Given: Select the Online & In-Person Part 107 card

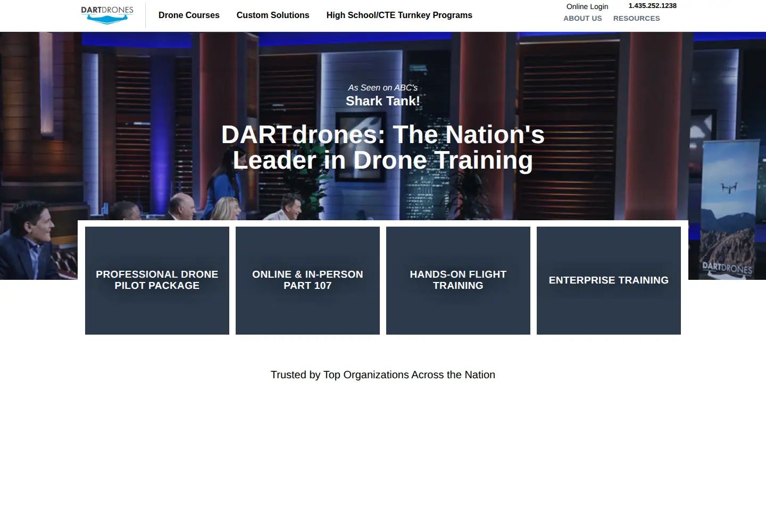Looking at the screenshot, I should click(x=307, y=280).
